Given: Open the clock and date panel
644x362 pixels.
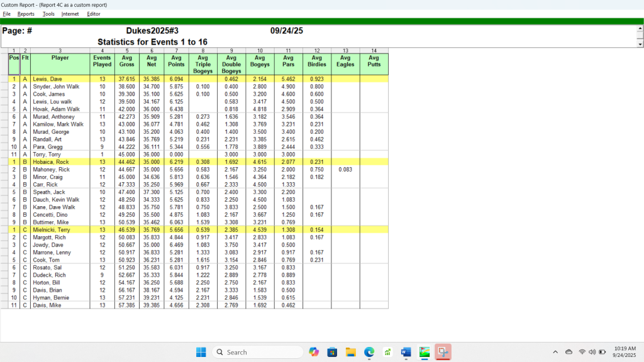Looking at the screenshot, I should (x=625, y=352).
